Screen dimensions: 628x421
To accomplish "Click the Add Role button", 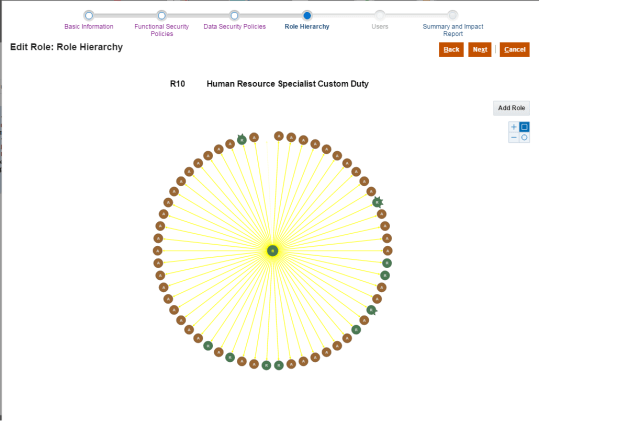I will point(512,108).
